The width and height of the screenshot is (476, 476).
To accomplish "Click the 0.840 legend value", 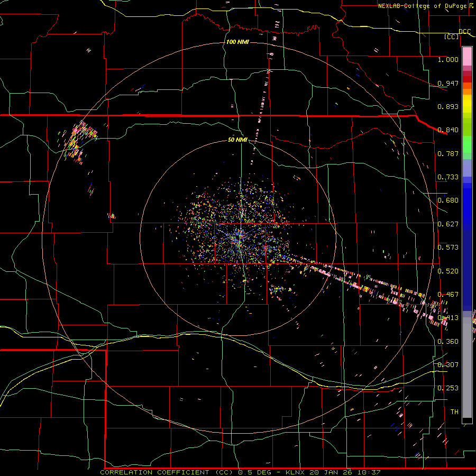I will tap(448, 130).
